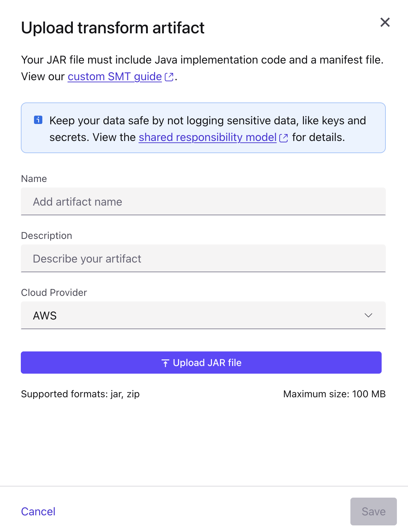Expand Cloud Provider using chevron arrow
The image size is (408, 532).
coord(368,315)
